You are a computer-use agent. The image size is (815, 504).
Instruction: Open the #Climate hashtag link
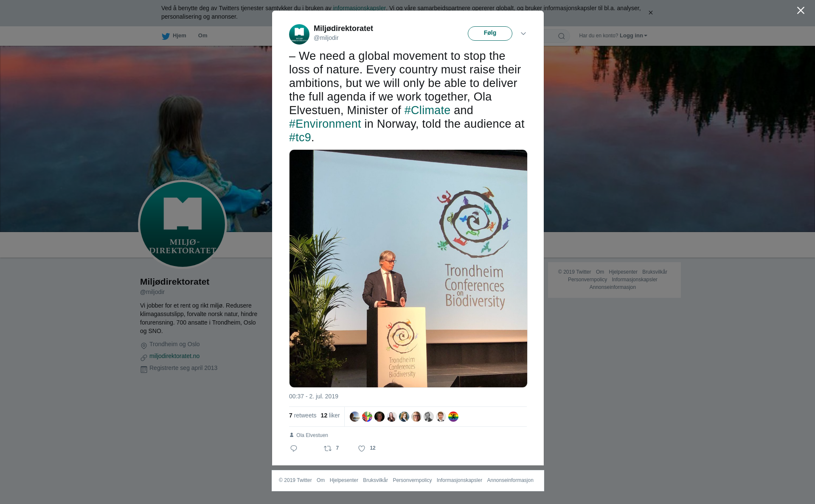427,110
